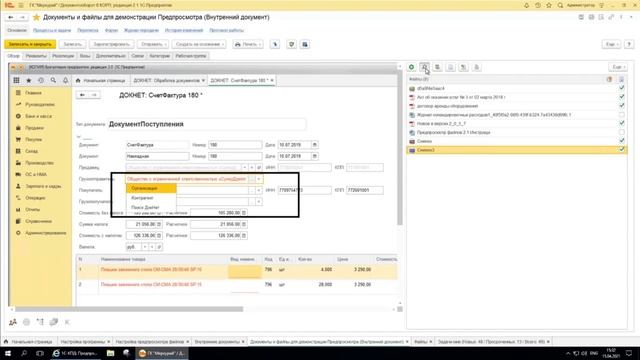Viewport: 640px width, 360px height.
Task: Click the last icon in the files toolbar
Action: [476, 67]
